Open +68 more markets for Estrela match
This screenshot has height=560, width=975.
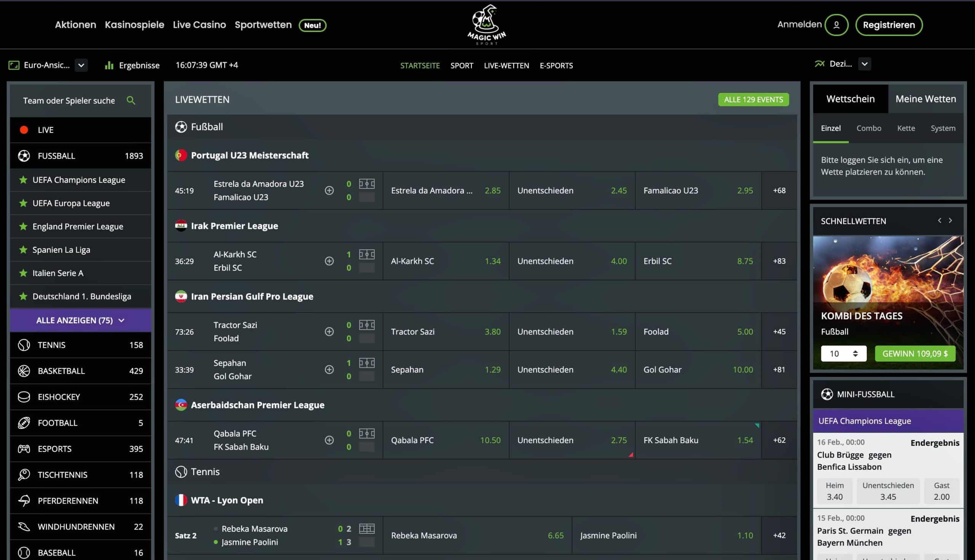pyautogui.click(x=779, y=190)
